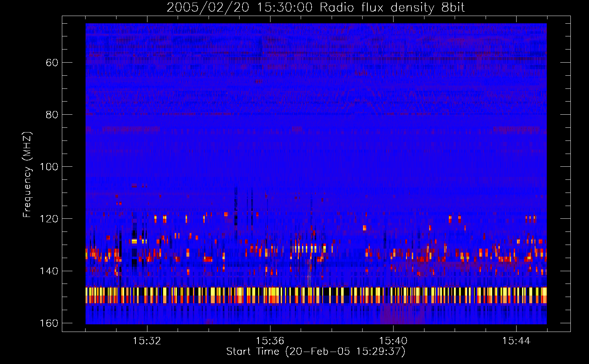Image resolution: width=589 pixels, height=364 pixels.
Task: Click the 'Start Time (20-Feb-05 15:29:37)' label
Action: (316, 352)
